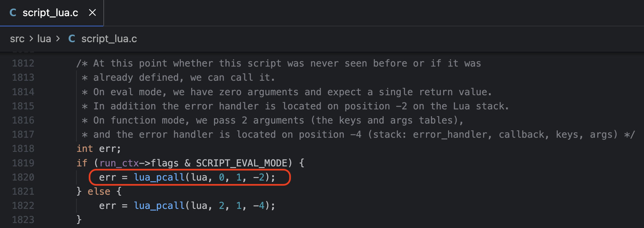This screenshot has width=644, height=228.
Task: Click the else keyword on line 1821
Action: point(99,191)
